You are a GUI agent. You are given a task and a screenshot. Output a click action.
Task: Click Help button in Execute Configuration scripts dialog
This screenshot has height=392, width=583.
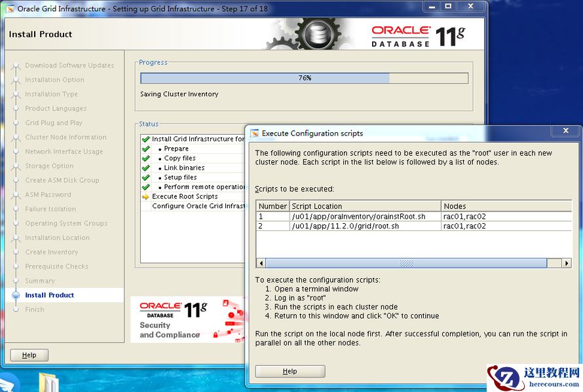(x=290, y=371)
